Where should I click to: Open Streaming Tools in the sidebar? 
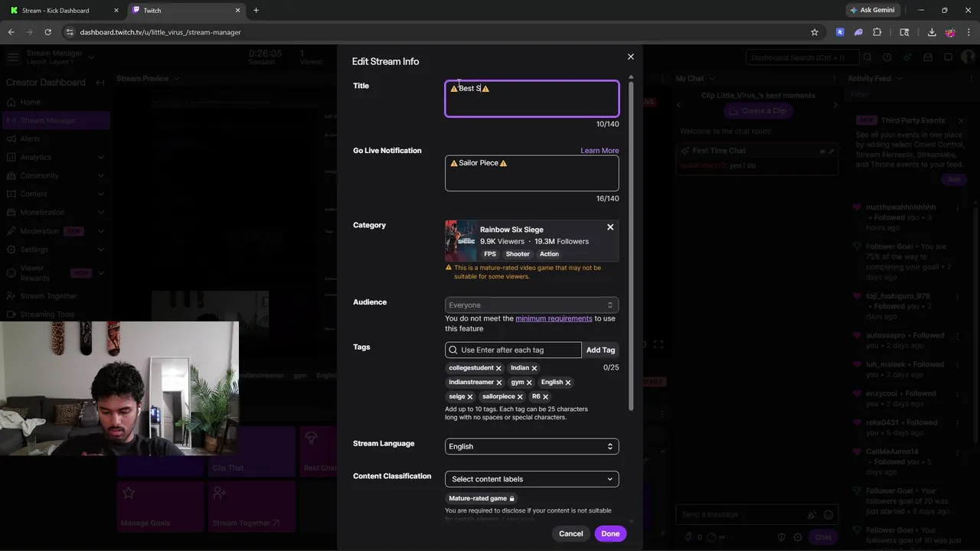[x=55, y=315]
